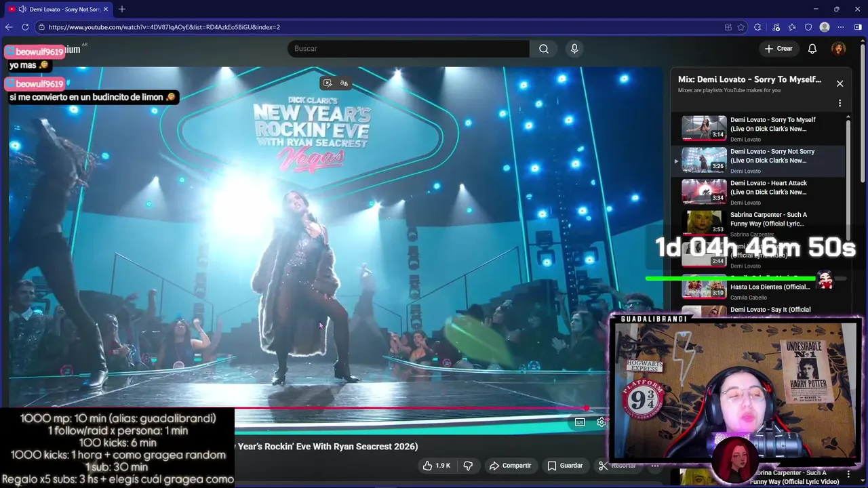
Task: Open the apps icon in address bar
Action: pyautogui.click(x=728, y=27)
